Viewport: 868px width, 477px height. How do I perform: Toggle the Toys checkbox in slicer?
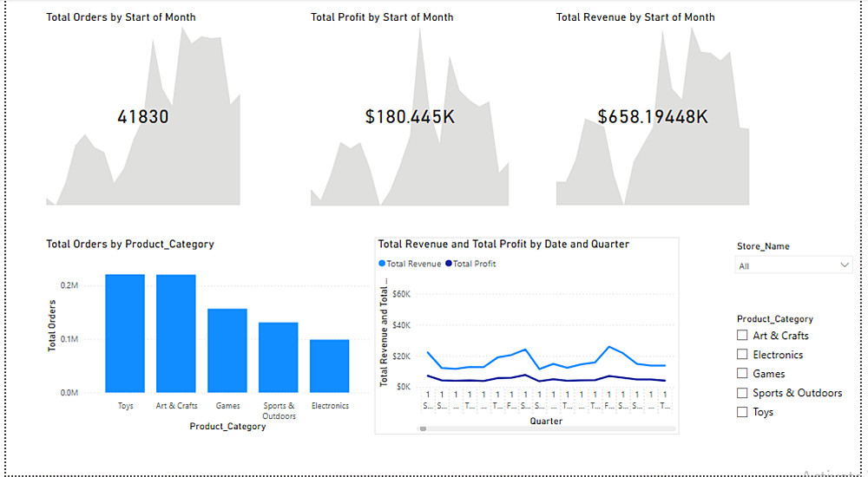click(742, 412)
